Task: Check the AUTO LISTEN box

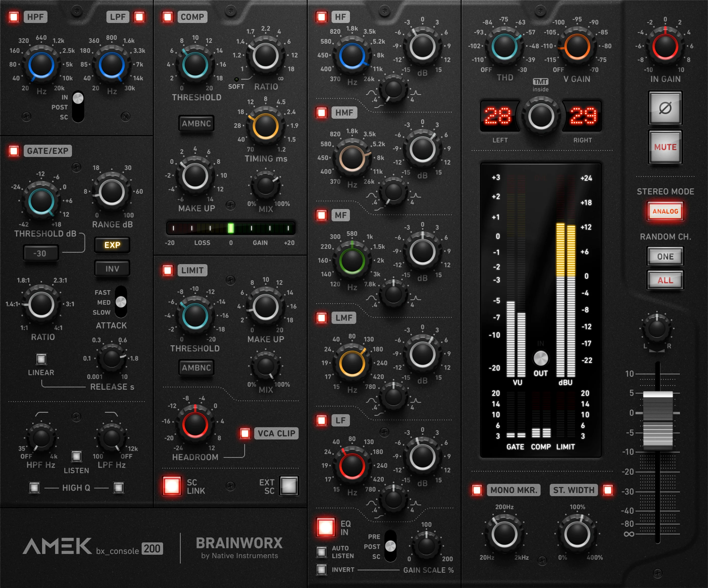Action: click(x=321, y=552)
